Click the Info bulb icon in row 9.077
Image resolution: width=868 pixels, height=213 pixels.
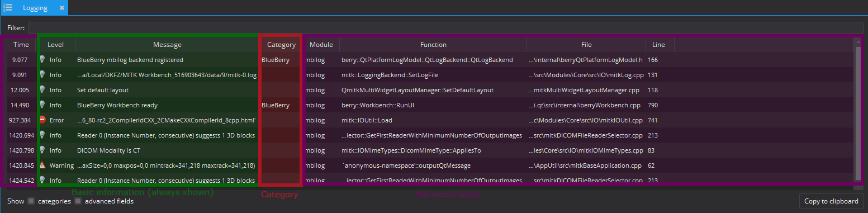[x=42, y=59]
